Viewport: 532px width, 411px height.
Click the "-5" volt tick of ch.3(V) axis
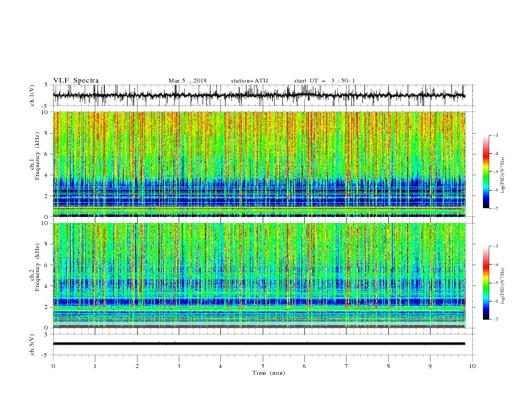pos(45,355)
